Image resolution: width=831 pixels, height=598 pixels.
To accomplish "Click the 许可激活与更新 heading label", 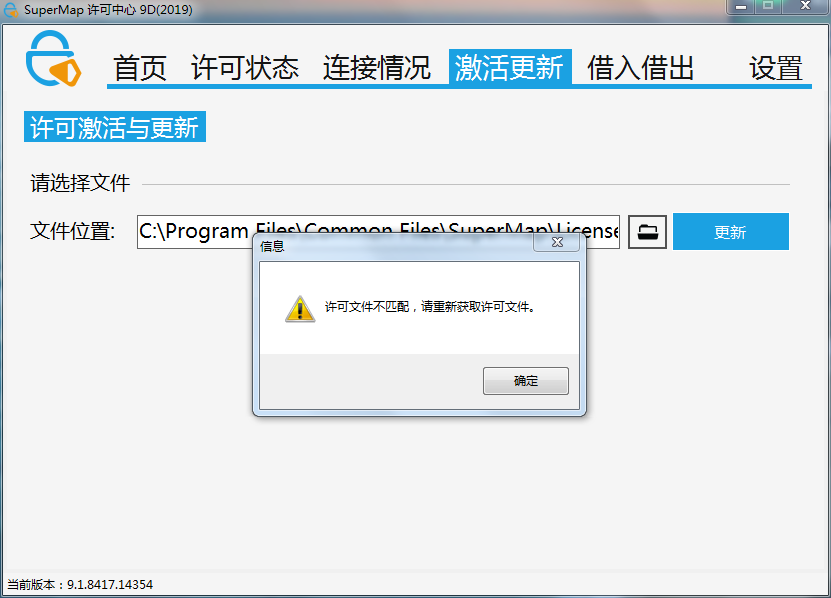I will (x=114, y=127).
